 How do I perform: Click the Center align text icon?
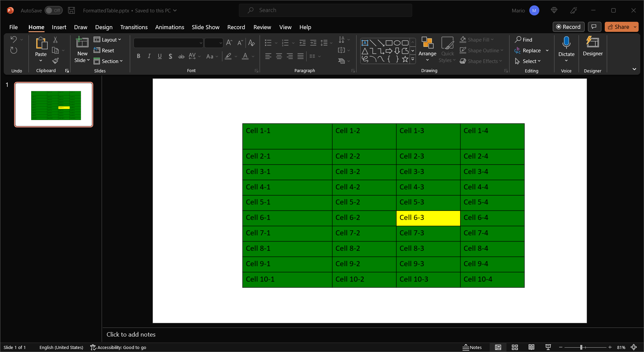279,56
